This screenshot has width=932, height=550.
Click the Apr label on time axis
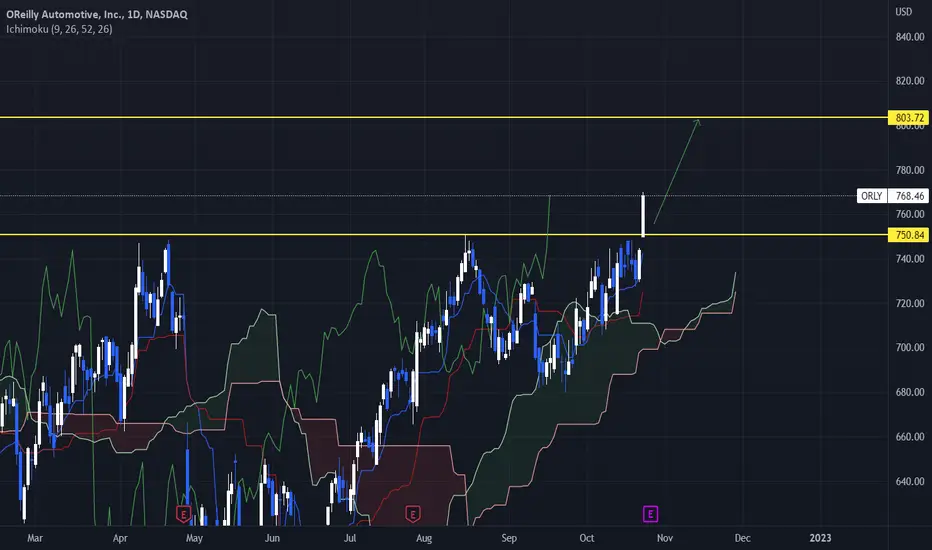coord(120,538)
